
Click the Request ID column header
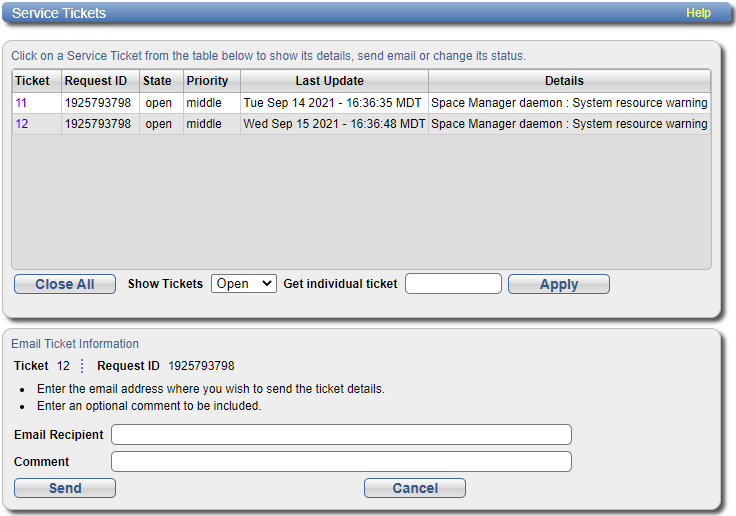point(96,81)
